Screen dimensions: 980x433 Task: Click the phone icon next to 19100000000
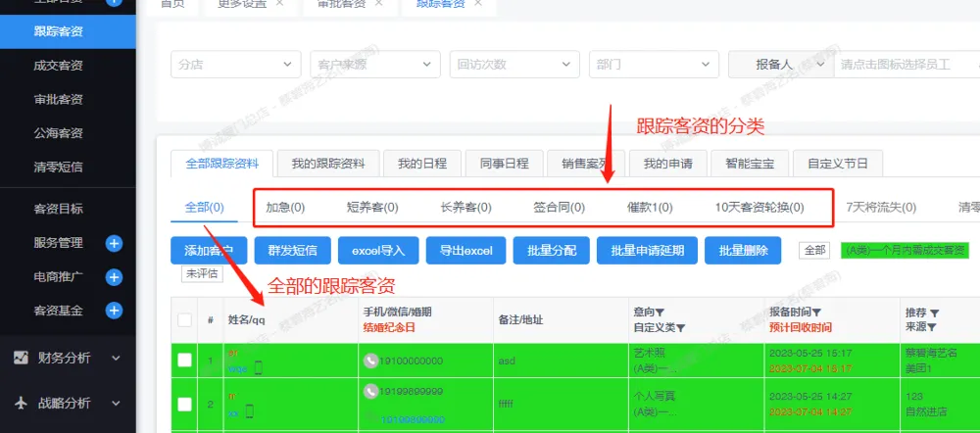coord(371,361)
